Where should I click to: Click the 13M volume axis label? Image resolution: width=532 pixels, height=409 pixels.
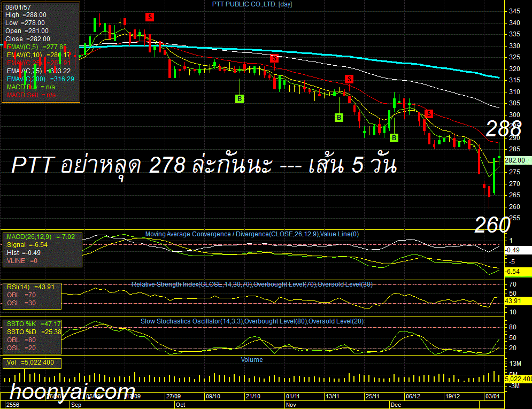515,364
